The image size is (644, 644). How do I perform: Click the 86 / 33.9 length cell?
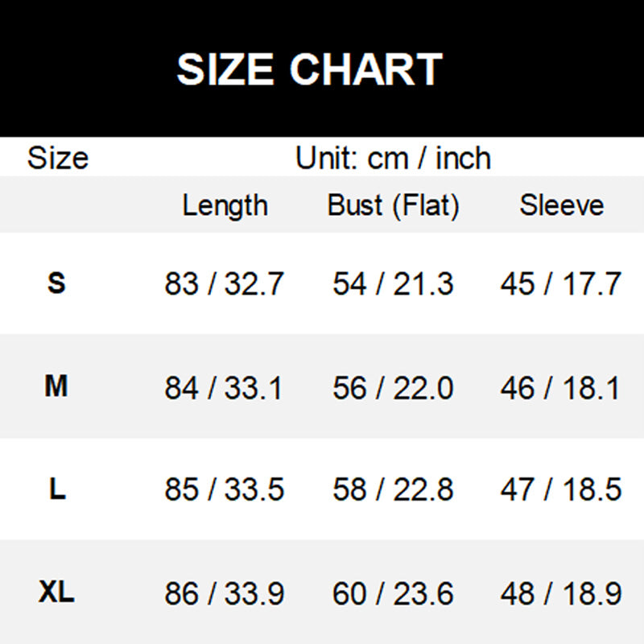[x=225, y=595]
